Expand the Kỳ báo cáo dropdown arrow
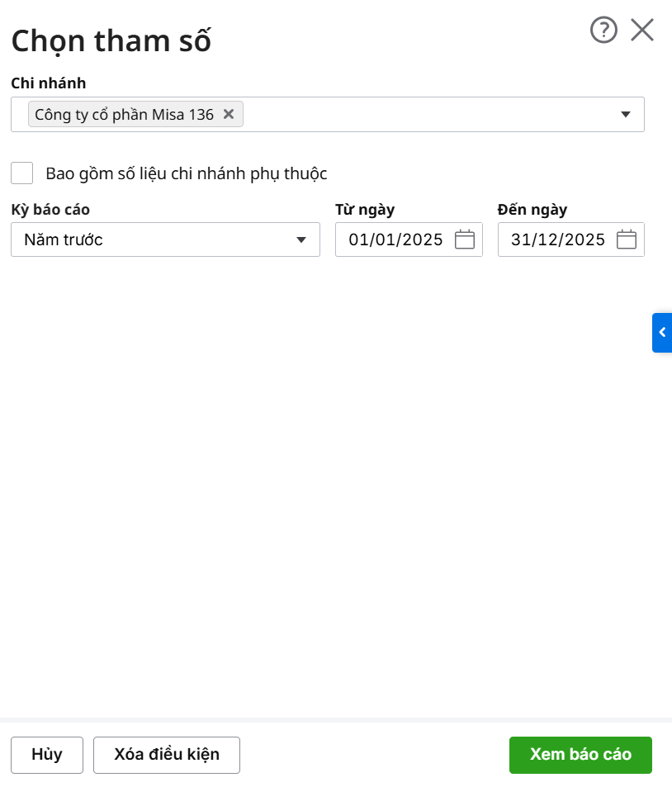This screenshot has height=787, width=672. pos(301,240)
